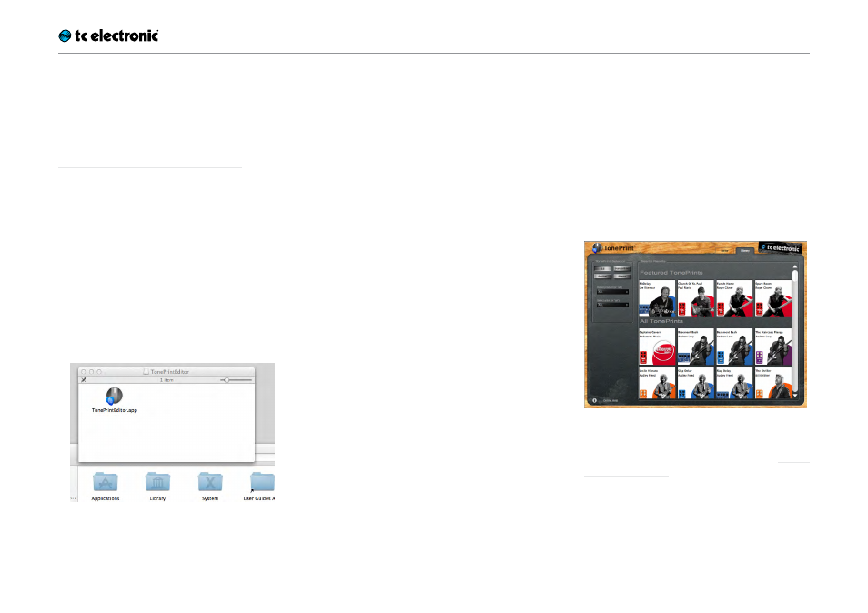Open the Applications folder
The width and height of the screenshot is (868, 613).
pyautogui.click(x=106, y=482)
